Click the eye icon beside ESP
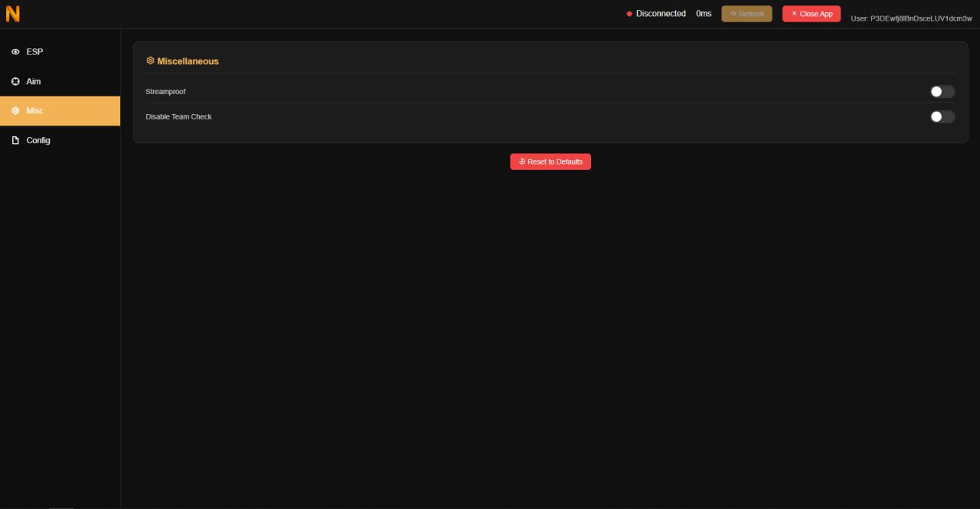 (x=15, y=52)
